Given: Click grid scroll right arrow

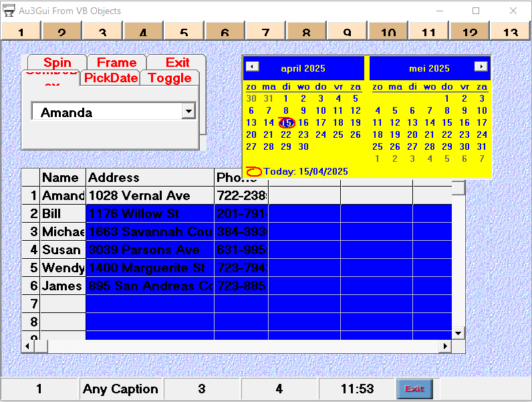Looking at the screenshot, I should tap(445, 346).
